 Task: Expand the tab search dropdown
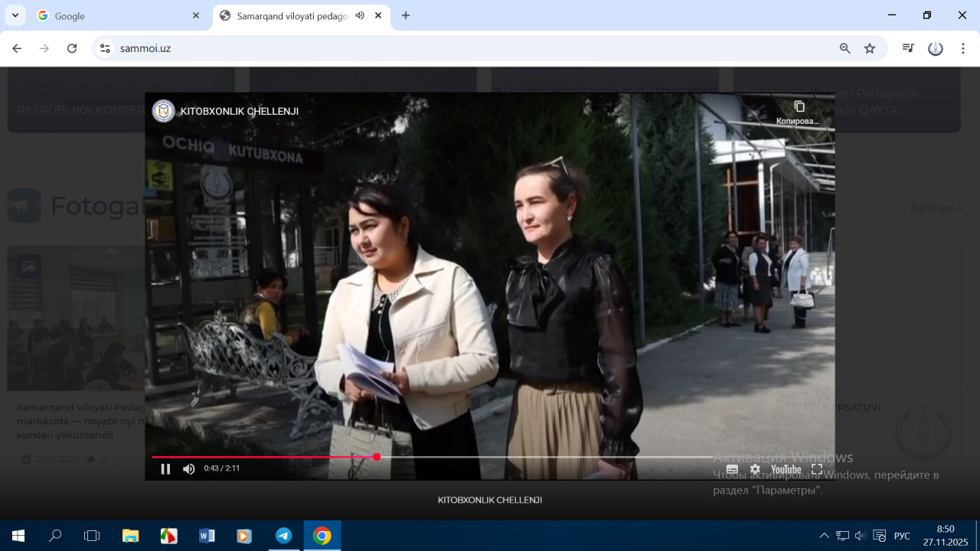(x=15, y=15)
